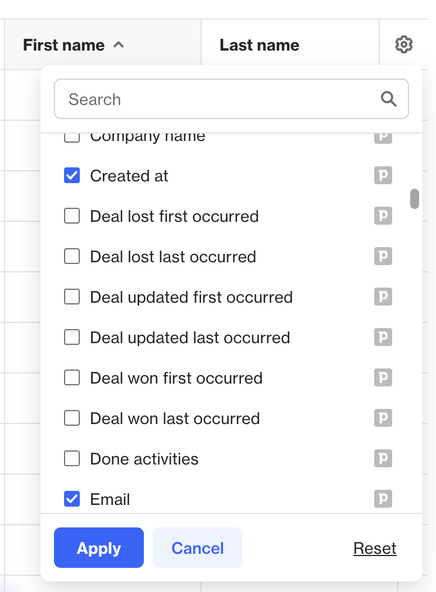This screenshot has width=436, height=592.
Task: Focus the column Search field
Action: click(x=231, y=99)
